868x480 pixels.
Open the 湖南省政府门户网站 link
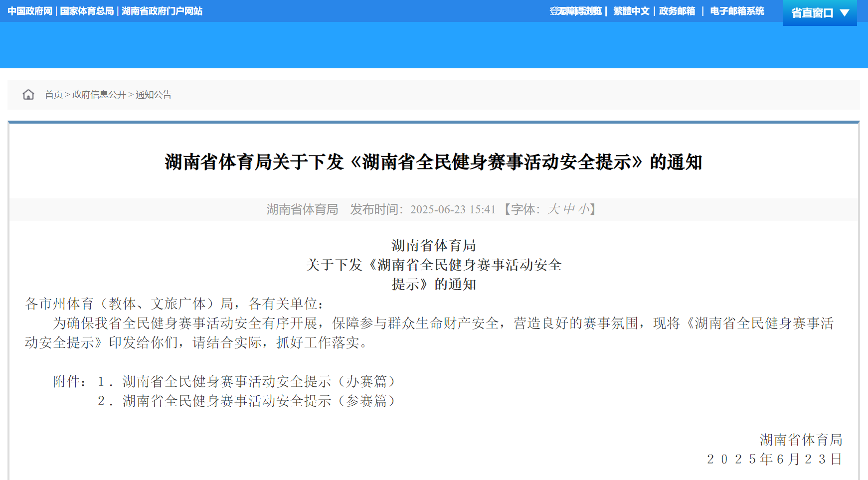click(x=162, y=11)
